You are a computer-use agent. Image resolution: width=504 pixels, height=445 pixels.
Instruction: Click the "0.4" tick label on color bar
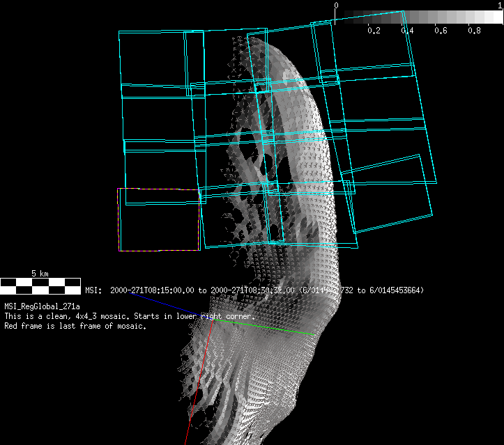tap(407, 31)
